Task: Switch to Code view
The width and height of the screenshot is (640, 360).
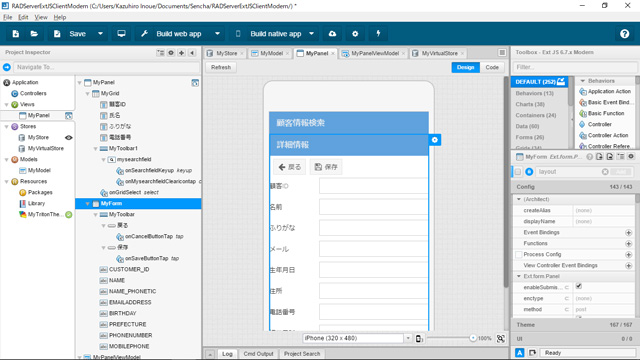Action: pyautogui.click(x=492, y=67)
